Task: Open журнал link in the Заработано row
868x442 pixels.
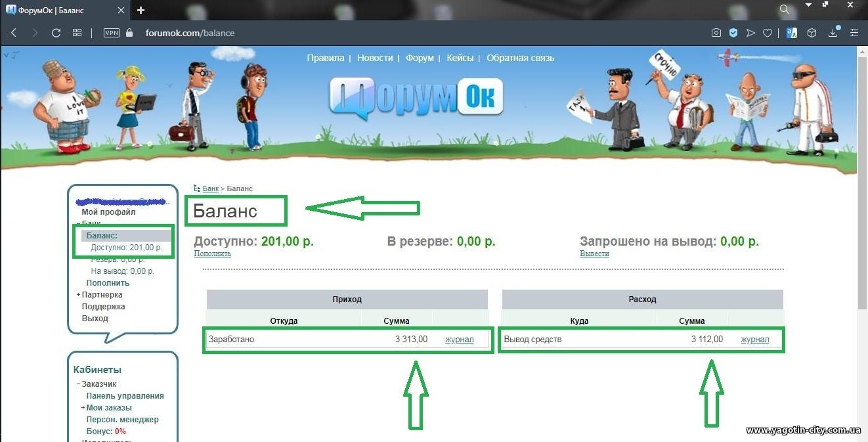Action: pos(459,340)
